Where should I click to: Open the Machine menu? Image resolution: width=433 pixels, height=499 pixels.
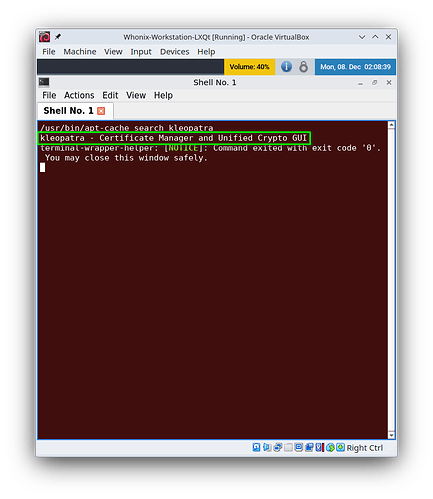coord(80,52)
